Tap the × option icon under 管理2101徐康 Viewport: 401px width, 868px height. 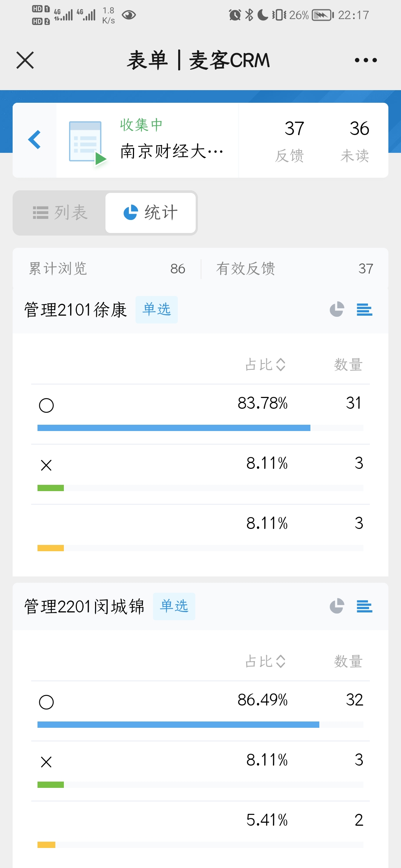pos(46,465)
